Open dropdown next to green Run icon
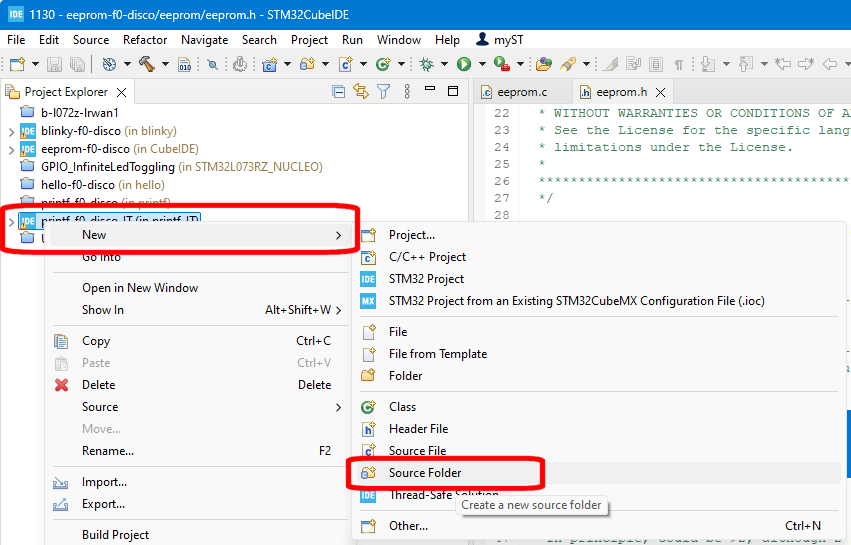This screenshot has height=545, width=851. pos(482,64)
